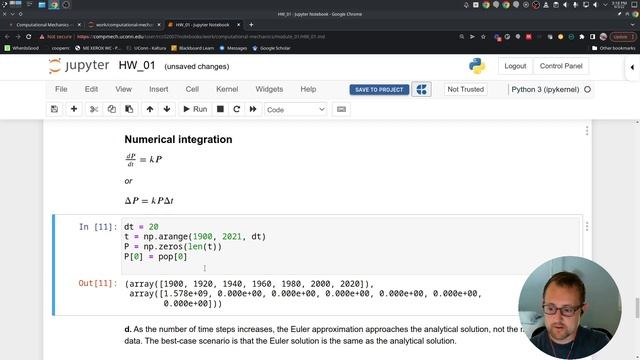Reload the page in Chrome
Screen dimensions: 640x360
(29, 37)
